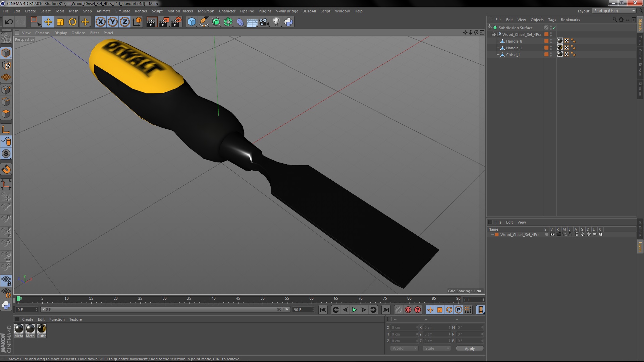Render the active view
The width and height of the screenshot is (644, 362).
(x=151, y=22)
